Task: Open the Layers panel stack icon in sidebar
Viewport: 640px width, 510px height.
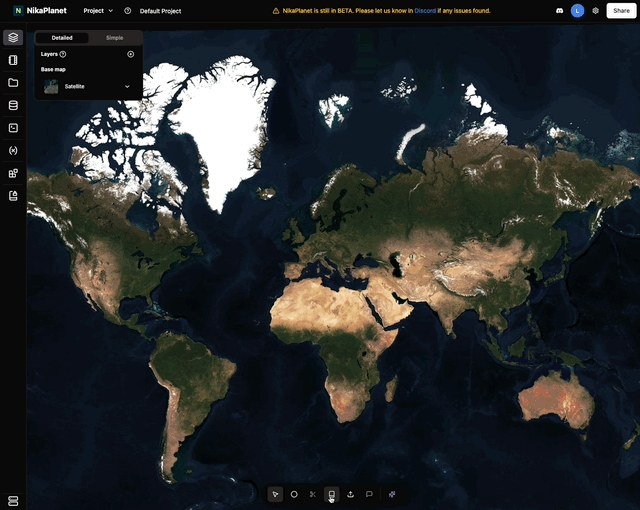Action: (x=13, y=38)
